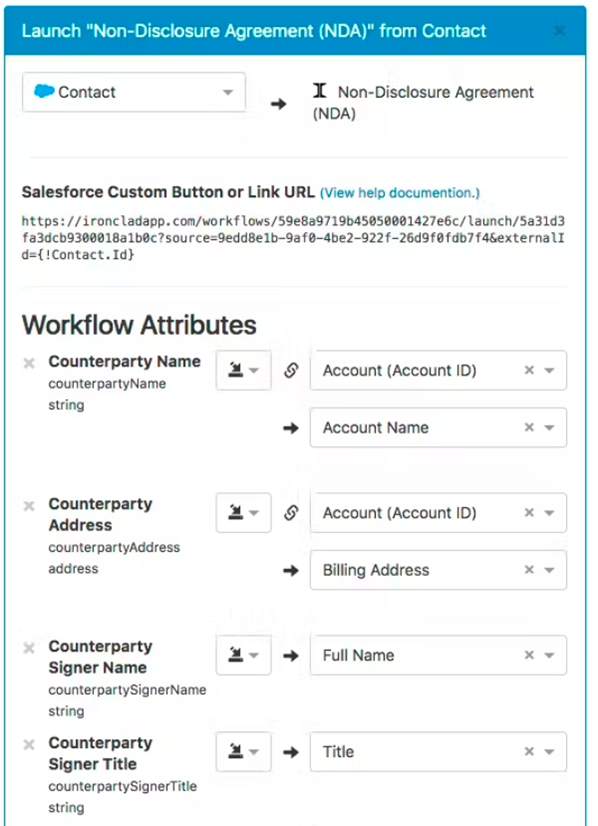The height and width of the screenshot is (826, 598).
Task: Expand the Billing Address field dropdown
Action: point(550,570)
